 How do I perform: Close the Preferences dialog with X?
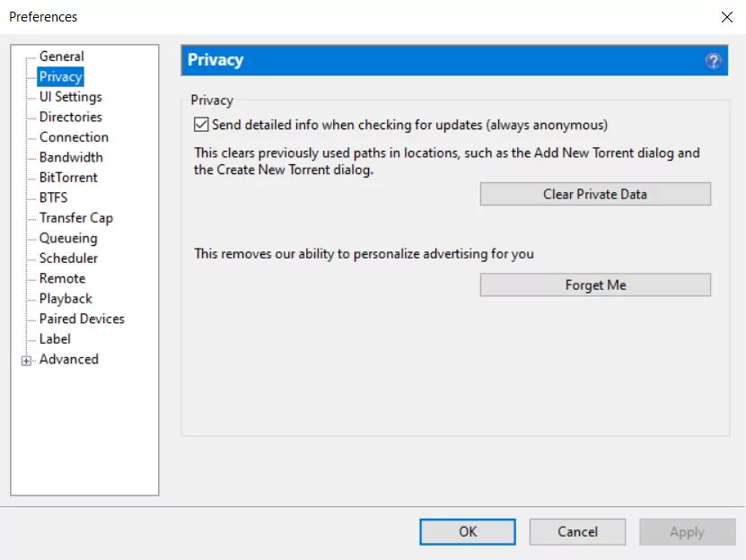click(x=726, y=17)
